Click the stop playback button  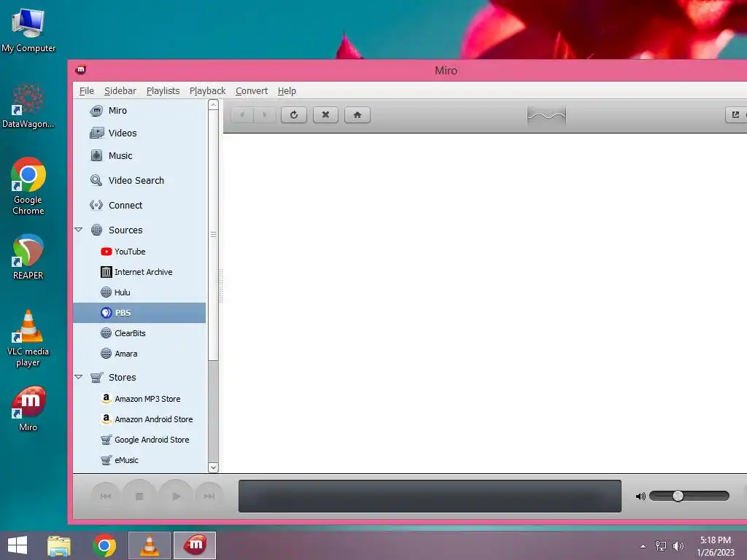(x=139, y=496)
